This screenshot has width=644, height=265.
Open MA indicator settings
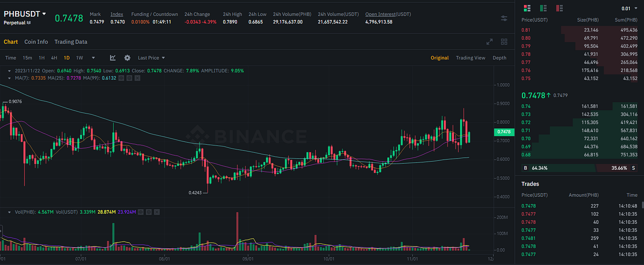click(129, 78)
